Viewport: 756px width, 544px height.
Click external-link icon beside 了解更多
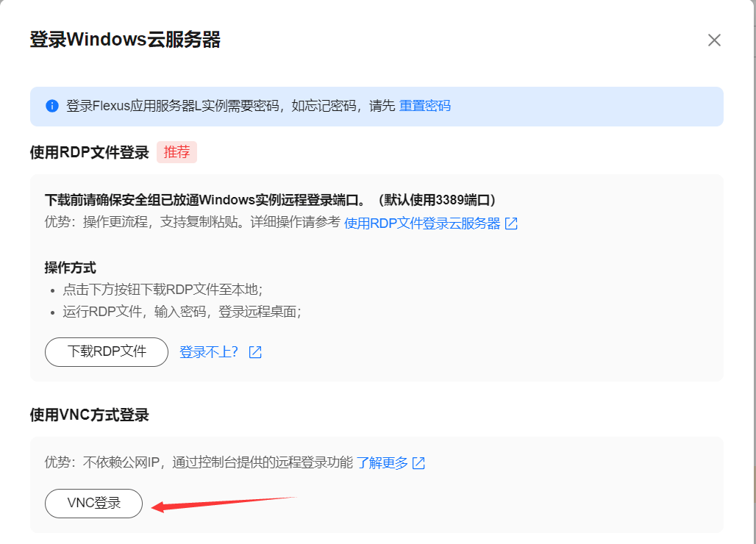pyautogui.click(x=418, y=463)
